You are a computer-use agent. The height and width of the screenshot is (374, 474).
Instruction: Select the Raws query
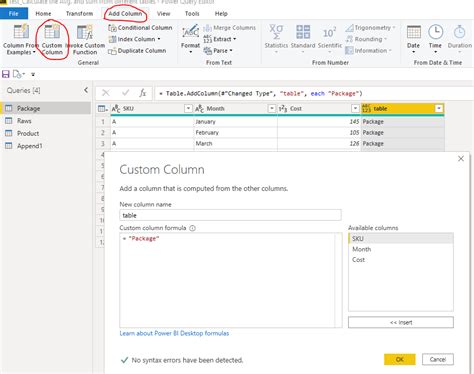(x=46, y=121)
